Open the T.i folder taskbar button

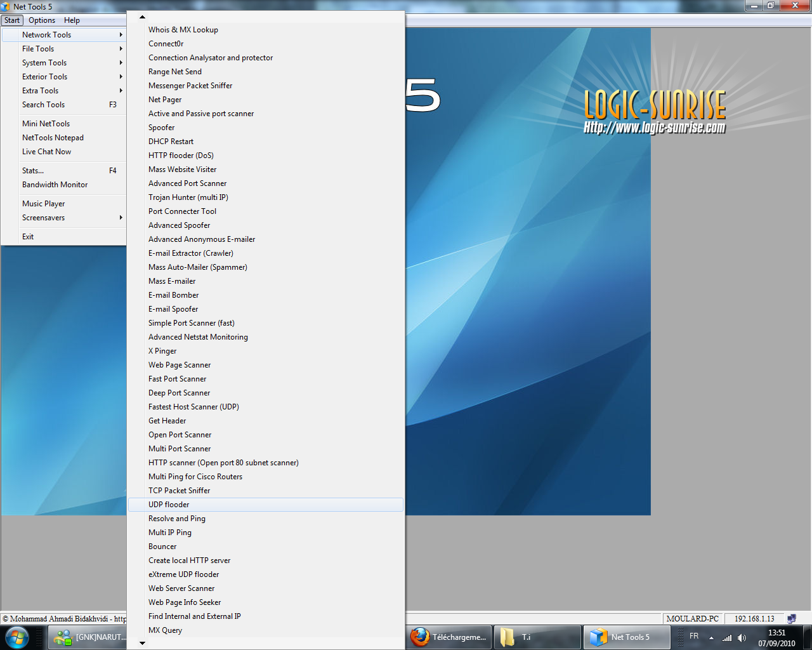pos(538,637)
